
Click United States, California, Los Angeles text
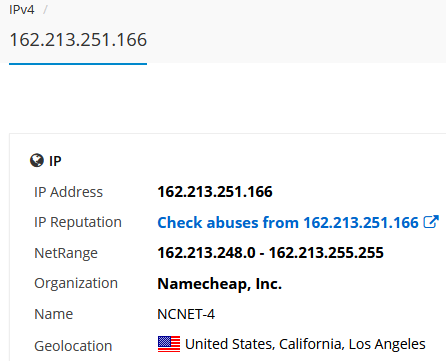pyautogui.click(x=305, y=344)
